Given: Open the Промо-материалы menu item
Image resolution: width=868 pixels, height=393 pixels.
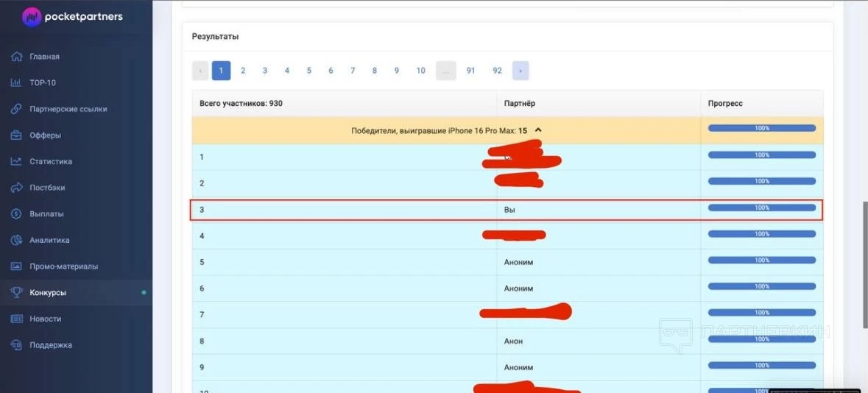Looking at the screenshot, I should [63, 266].
